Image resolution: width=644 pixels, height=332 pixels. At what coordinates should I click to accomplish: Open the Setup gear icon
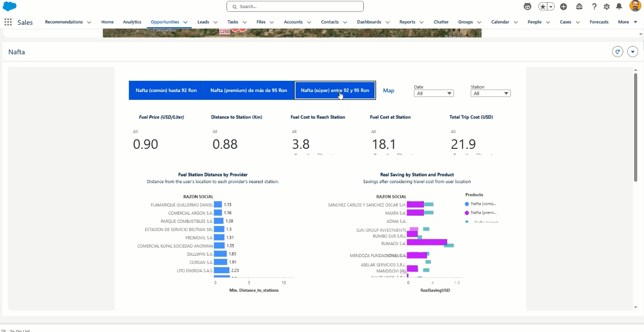[x=607, y=6]
